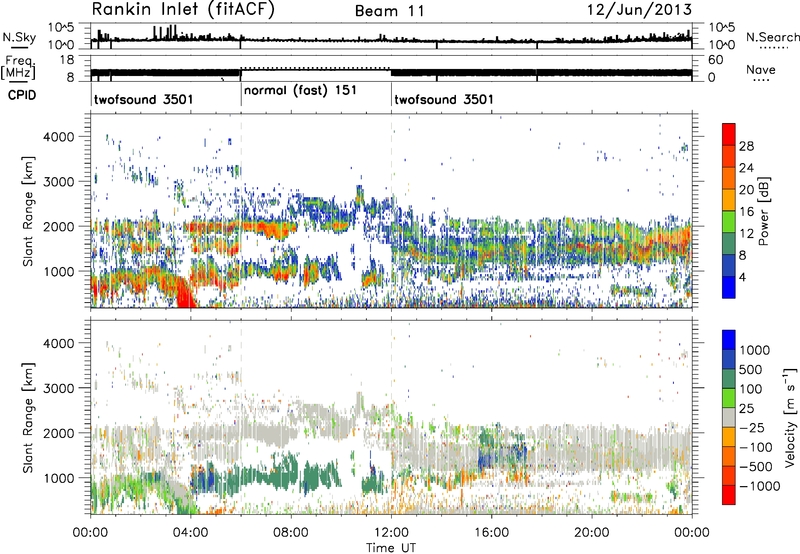800x554 pixels.
Task: Click the '08:00' time tick label
Action: 291,533
